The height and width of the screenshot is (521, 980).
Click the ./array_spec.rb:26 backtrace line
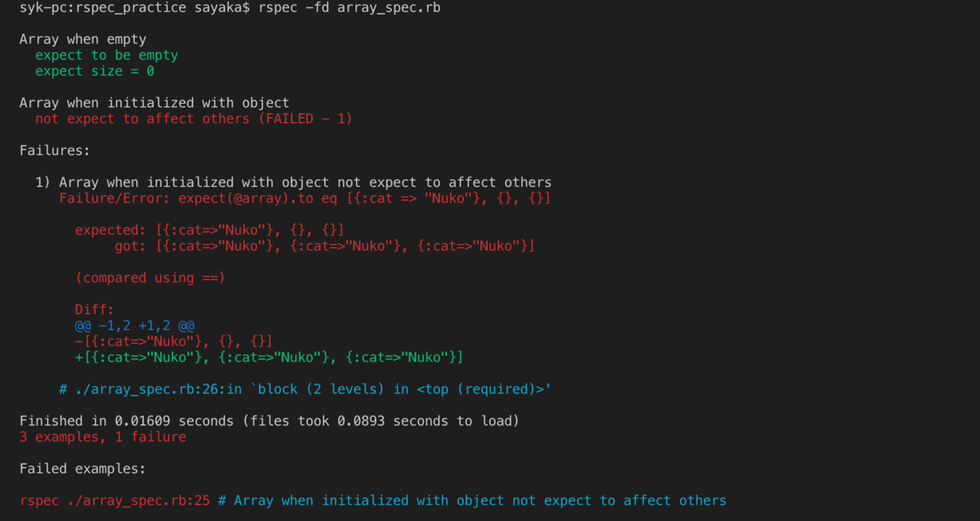[305, 390]
